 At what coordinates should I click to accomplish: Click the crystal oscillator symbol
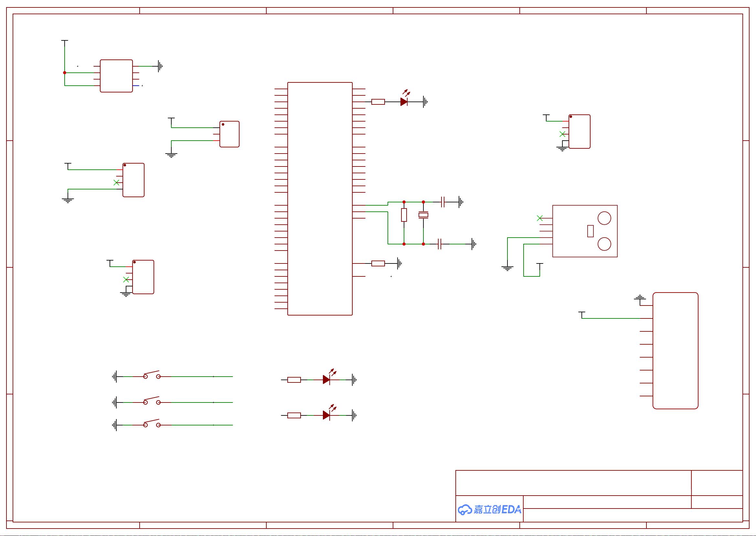click(423, 215)
